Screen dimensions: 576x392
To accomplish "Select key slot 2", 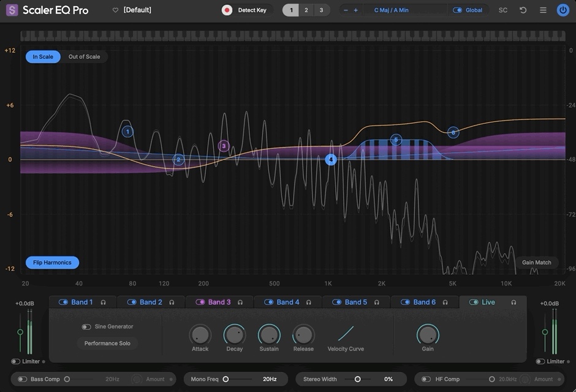I will coord(306,10).
